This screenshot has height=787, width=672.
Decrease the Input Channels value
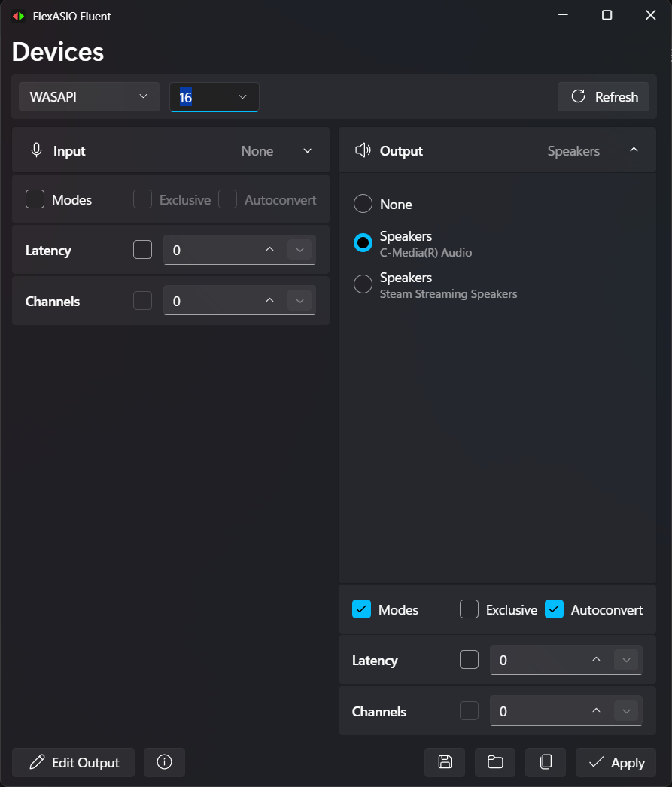300,301
